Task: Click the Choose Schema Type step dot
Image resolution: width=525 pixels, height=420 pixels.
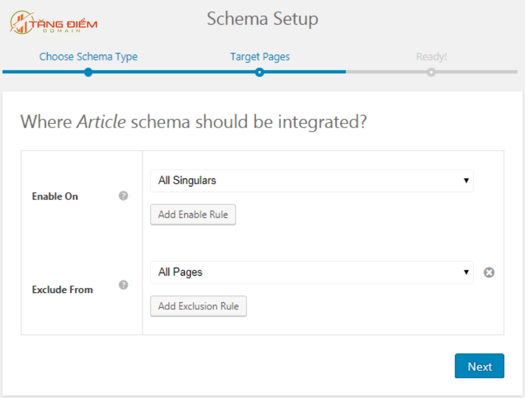Action: (88, 72)
